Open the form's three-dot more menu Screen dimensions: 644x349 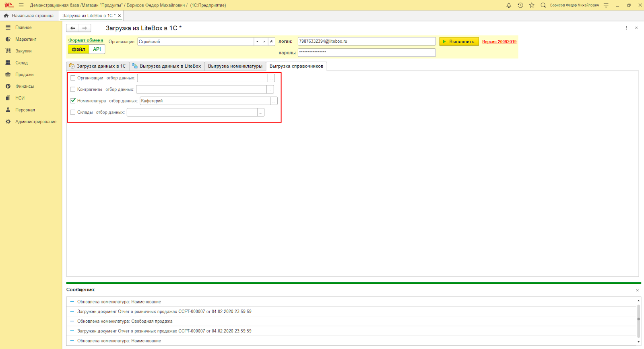[x=626, y=28]
